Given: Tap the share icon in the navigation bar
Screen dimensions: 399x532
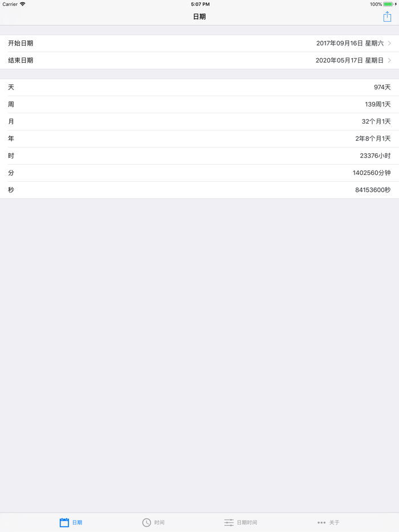Looking at the screenshot, I should coord(387,17).
